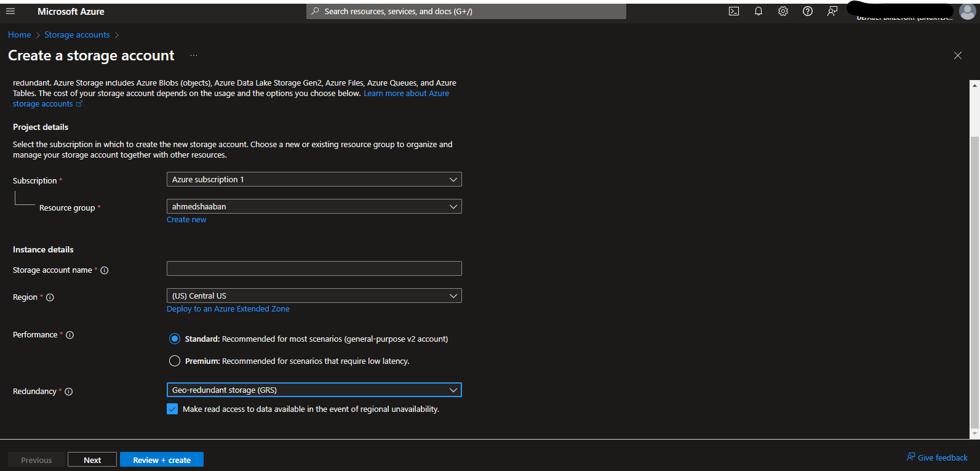Open the notifications bell
The height and width of the screenshot is (471, 980).
click(759, 11)
